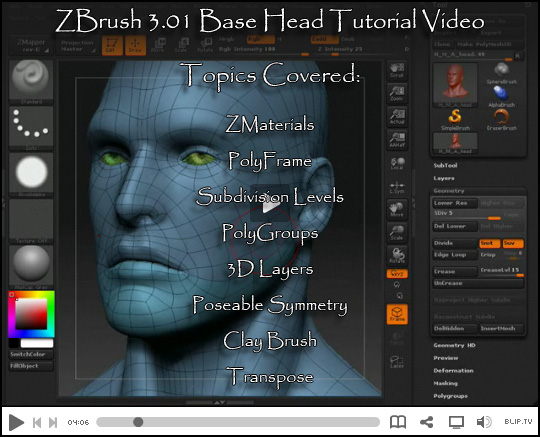540x437 pixels.
Task: Toggle the Zadd mode
Action: pyautogui.click(x=324, y=39)
